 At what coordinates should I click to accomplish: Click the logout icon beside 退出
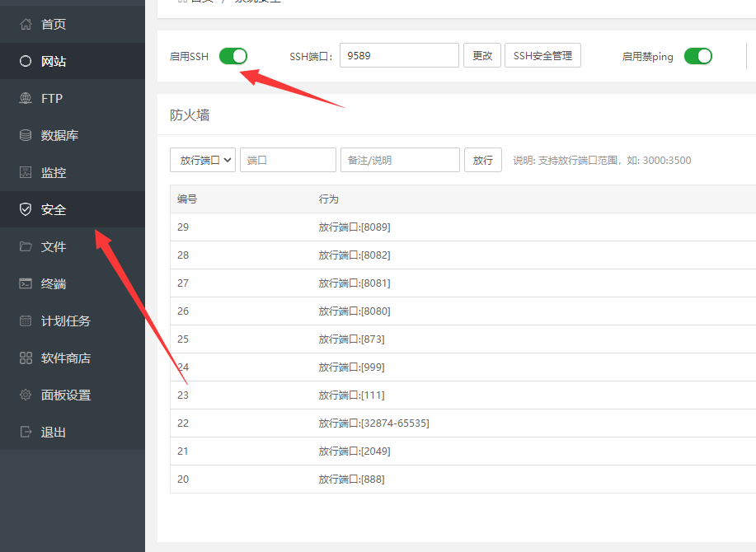click(x=26, y=432)
